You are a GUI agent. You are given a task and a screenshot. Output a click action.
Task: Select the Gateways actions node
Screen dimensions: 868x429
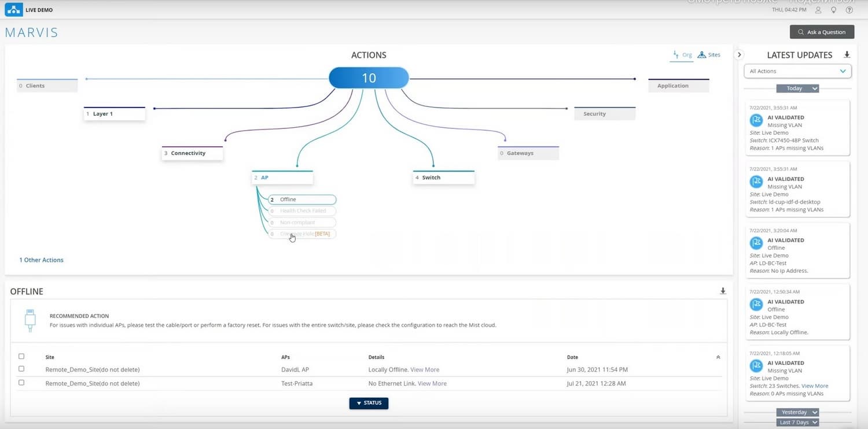[528, 153]
